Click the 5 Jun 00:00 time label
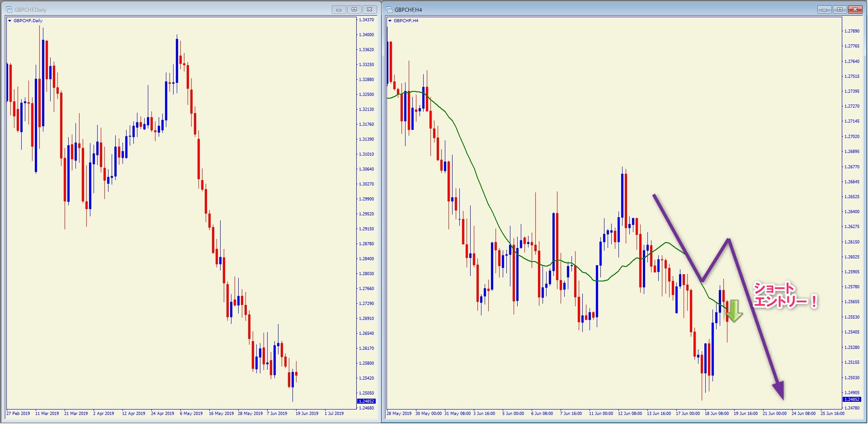 pos(513,414)
